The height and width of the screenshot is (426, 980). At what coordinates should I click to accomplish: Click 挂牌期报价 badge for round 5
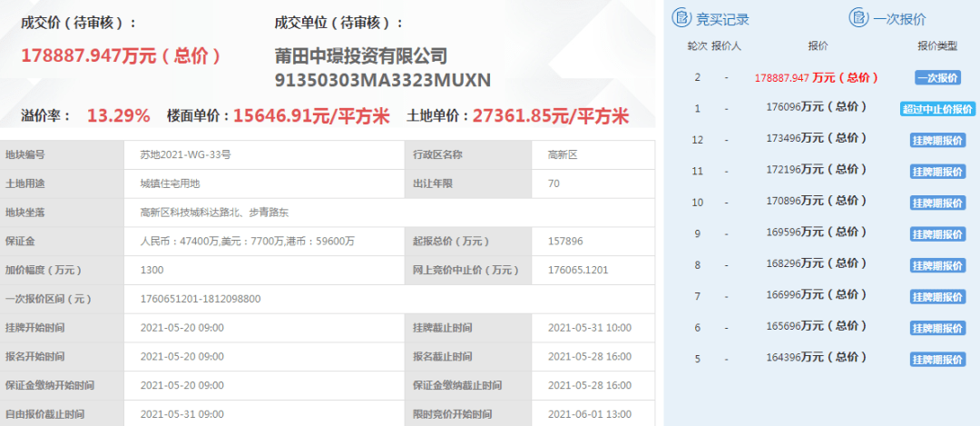tap(936, 359)
